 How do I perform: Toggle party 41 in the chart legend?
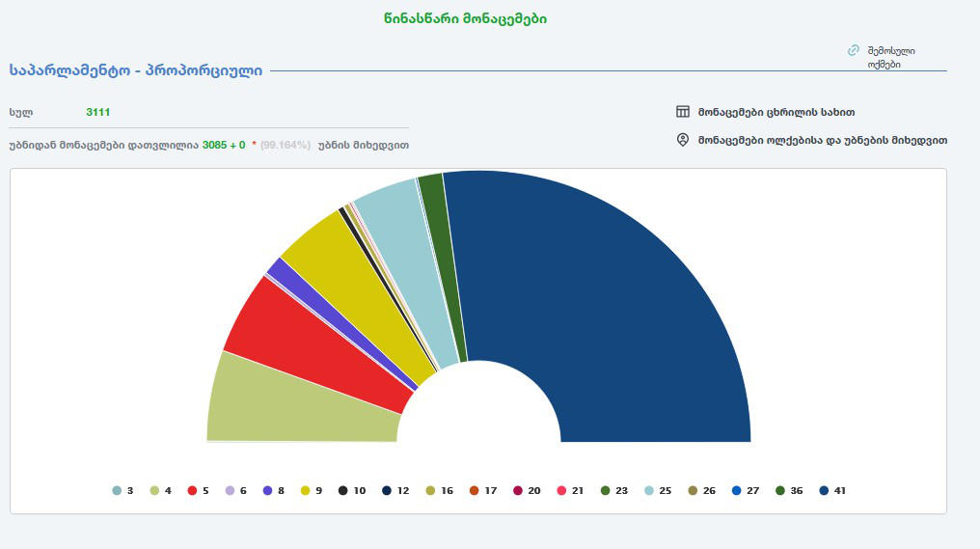pyautogui.click(x=832, y=490)
